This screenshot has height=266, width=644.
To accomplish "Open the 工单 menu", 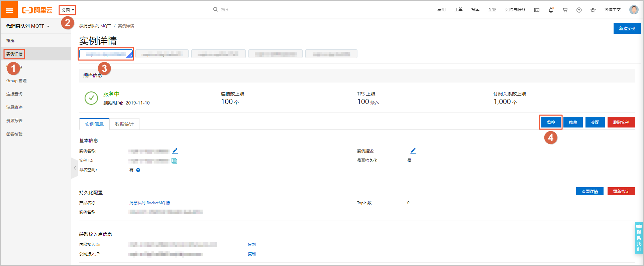I will click(x=458, y=10).
